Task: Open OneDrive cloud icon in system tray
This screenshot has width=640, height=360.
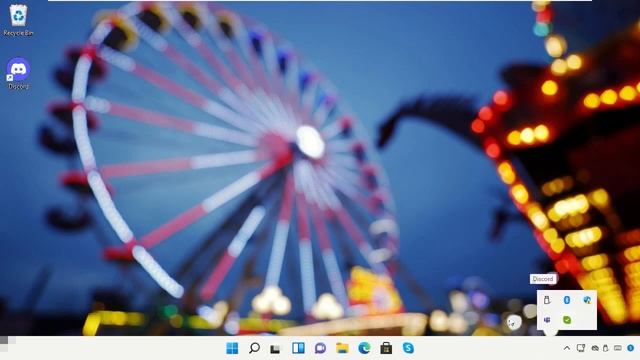Action: click(595, 348)
